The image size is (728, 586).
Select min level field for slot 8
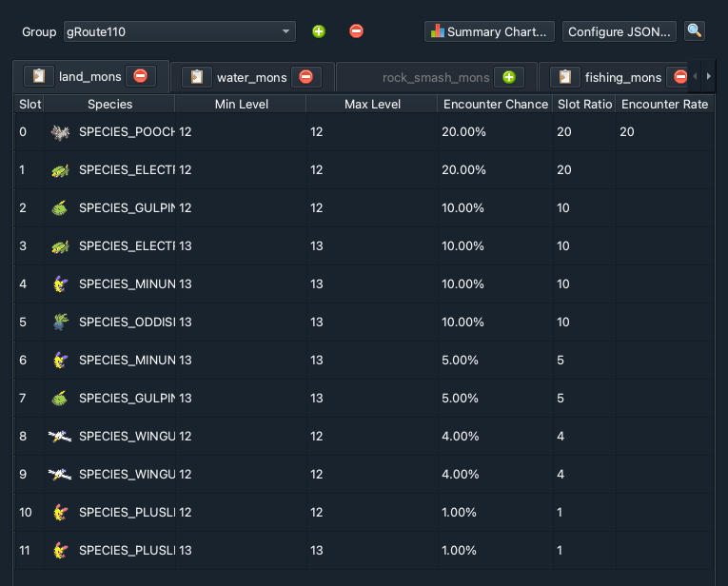coord(241,436)
